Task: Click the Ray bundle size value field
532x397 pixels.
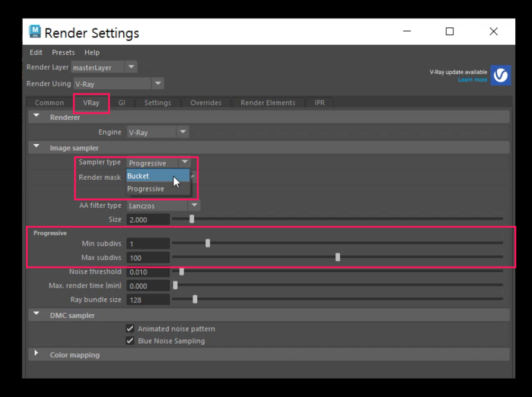Action: [x=148, y=300]
